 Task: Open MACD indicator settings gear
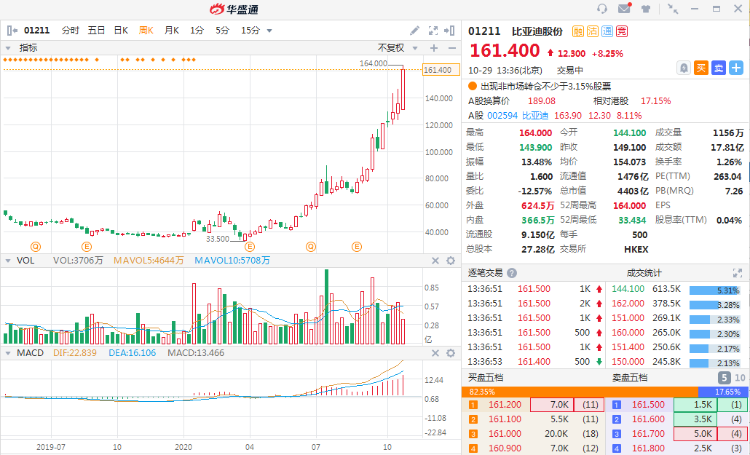coord(451,353)
